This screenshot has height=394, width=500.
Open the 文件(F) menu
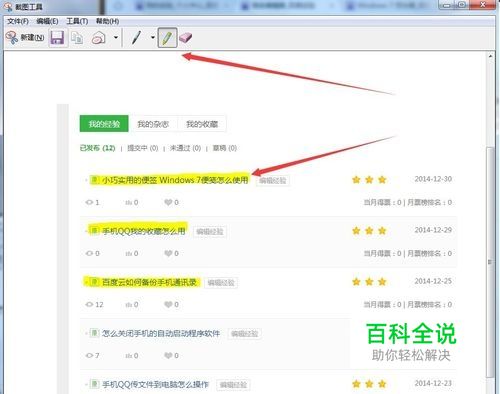tap(18, 21)
